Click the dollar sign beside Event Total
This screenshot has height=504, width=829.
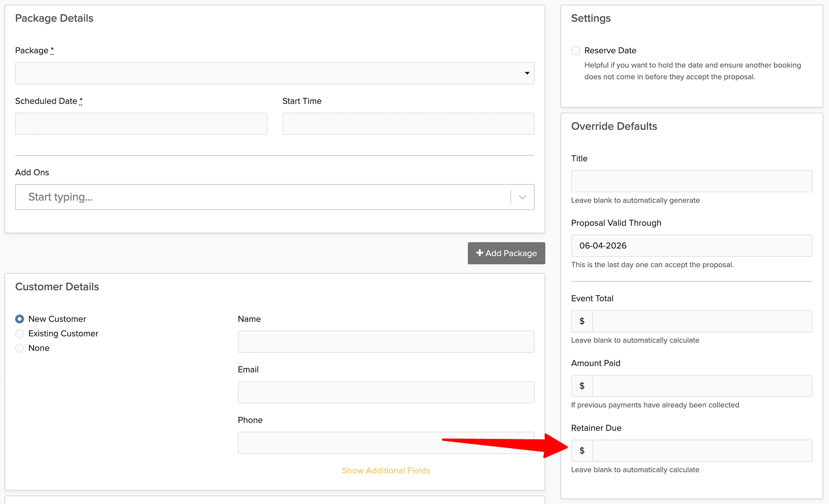[582, 321]
